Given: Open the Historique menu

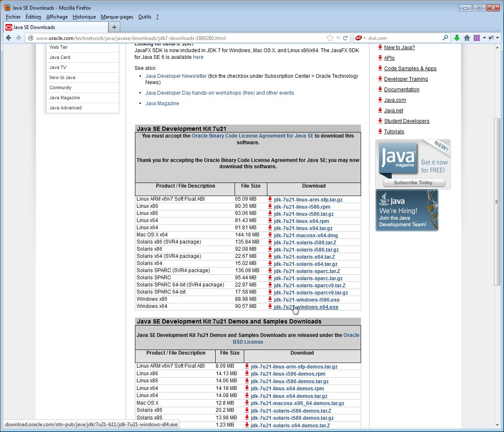Looking at the screenshot, I should tap(84, 17).
